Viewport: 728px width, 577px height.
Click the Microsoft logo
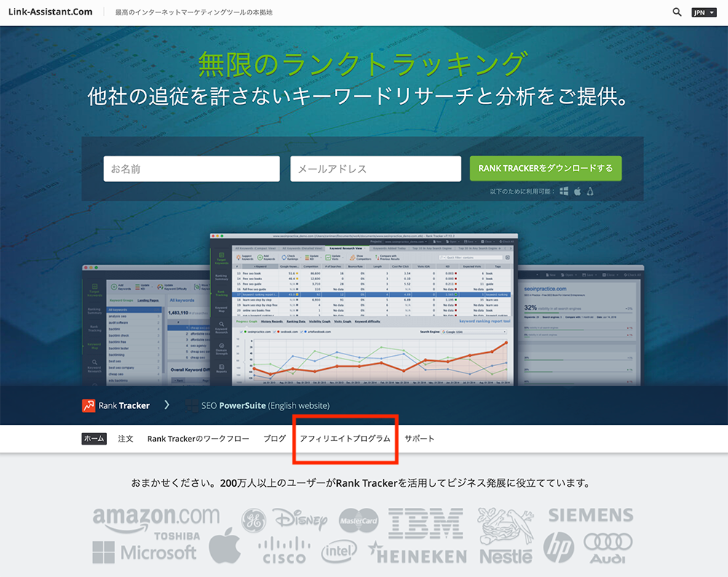tap(144, 552)
